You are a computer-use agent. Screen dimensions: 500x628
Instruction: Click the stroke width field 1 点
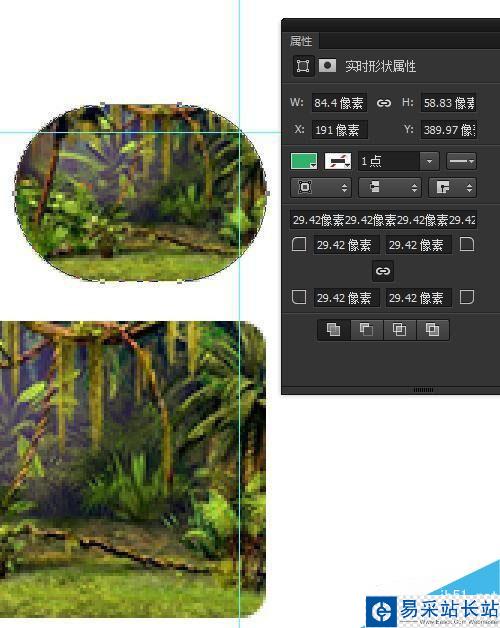click(x=389, y=161)
